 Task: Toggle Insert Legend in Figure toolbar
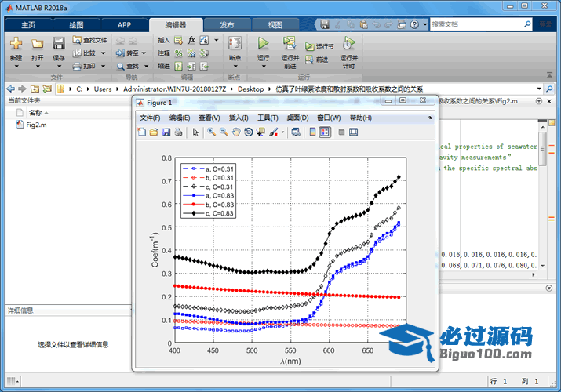point(325,132)
